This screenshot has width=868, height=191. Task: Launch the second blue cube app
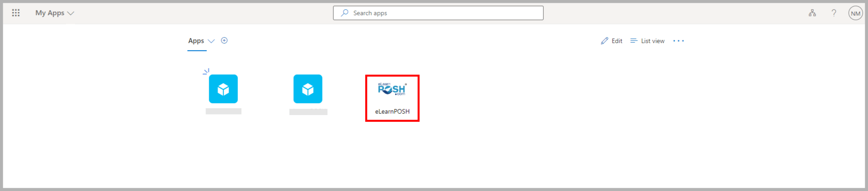coord(308,89)
